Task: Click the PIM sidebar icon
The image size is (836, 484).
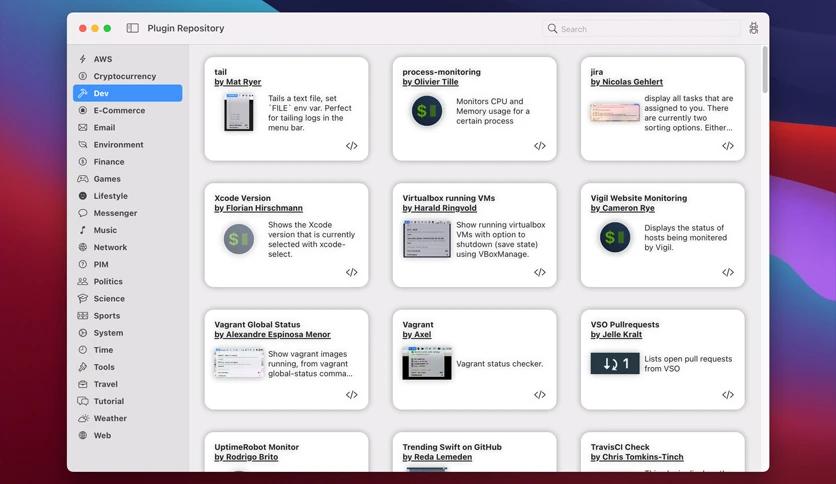Action: (83, 264)
